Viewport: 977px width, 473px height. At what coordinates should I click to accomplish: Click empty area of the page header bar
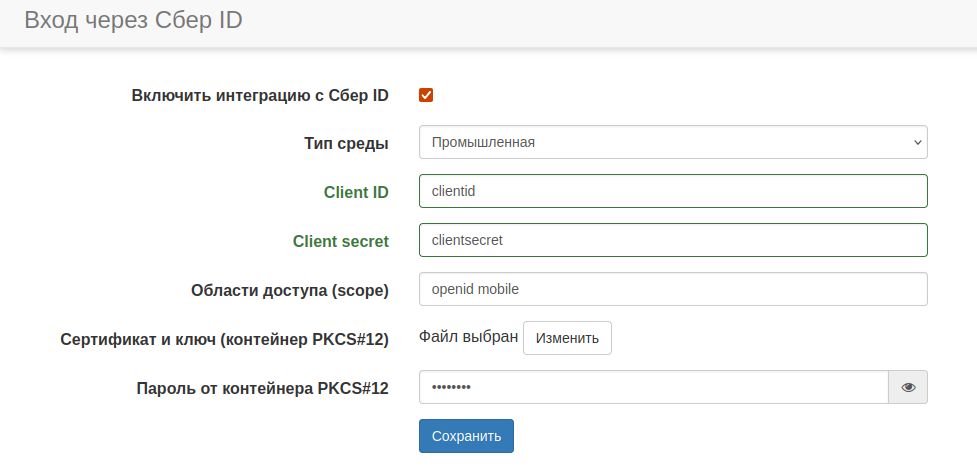[600, 22]
